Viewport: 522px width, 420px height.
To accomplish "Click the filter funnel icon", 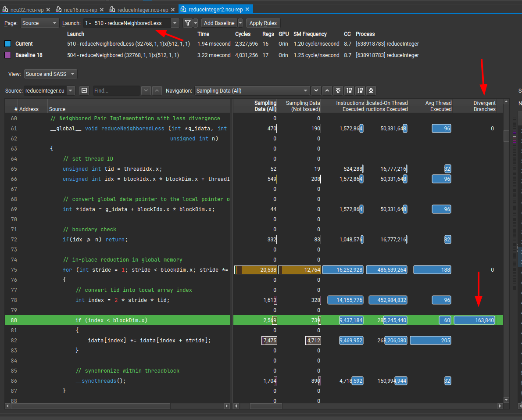I will [x=187, y=23].
